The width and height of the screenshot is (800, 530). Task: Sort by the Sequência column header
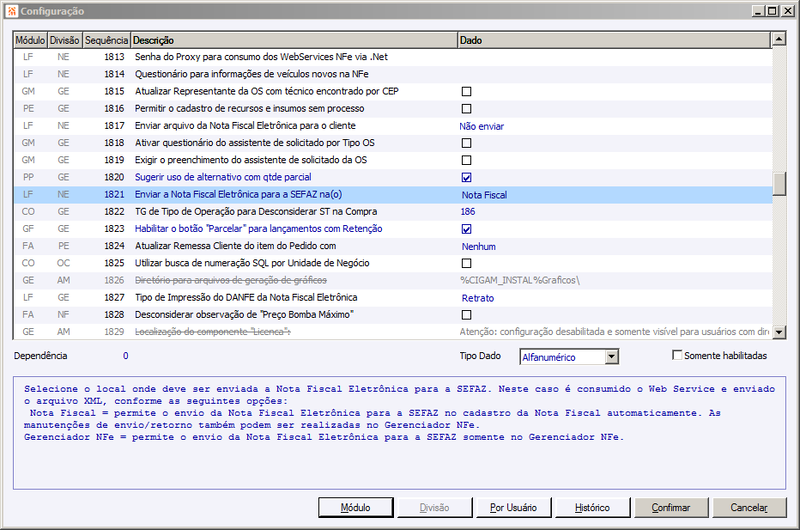tap(106, 40)
